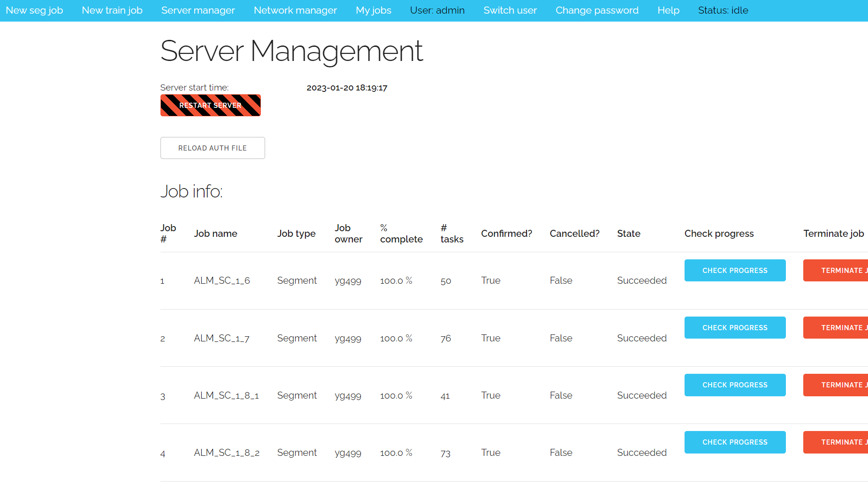Screen dimensions: 868x484
Task: Click the Job owner column header
Action: tap(349, 234)
